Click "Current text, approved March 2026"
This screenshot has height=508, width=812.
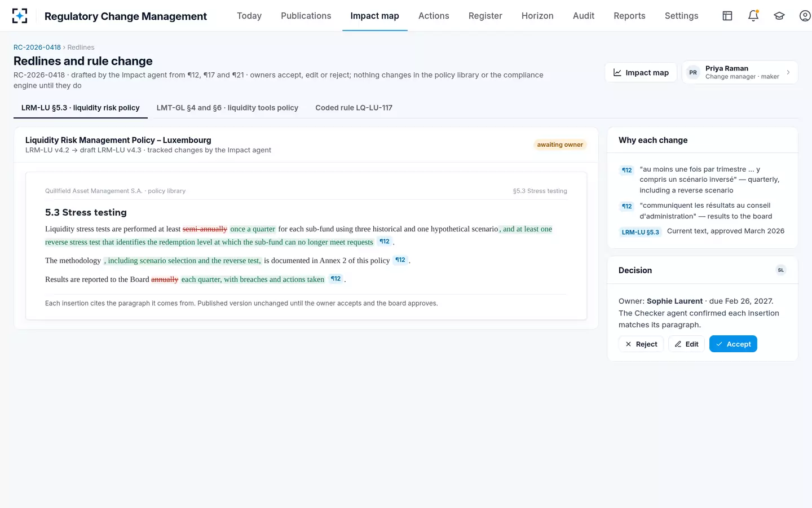click(726, 231)
